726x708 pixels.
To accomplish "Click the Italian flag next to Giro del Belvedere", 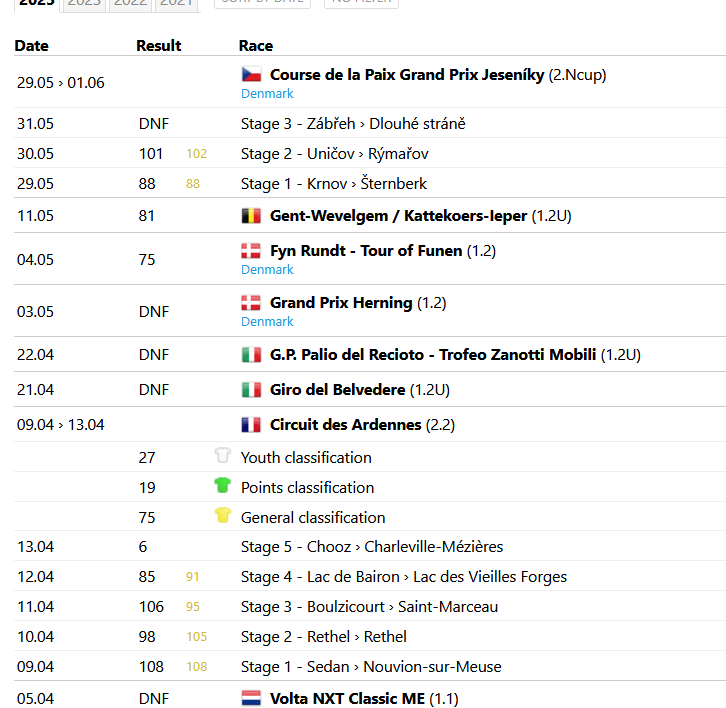I will click(x=251, y=389).
